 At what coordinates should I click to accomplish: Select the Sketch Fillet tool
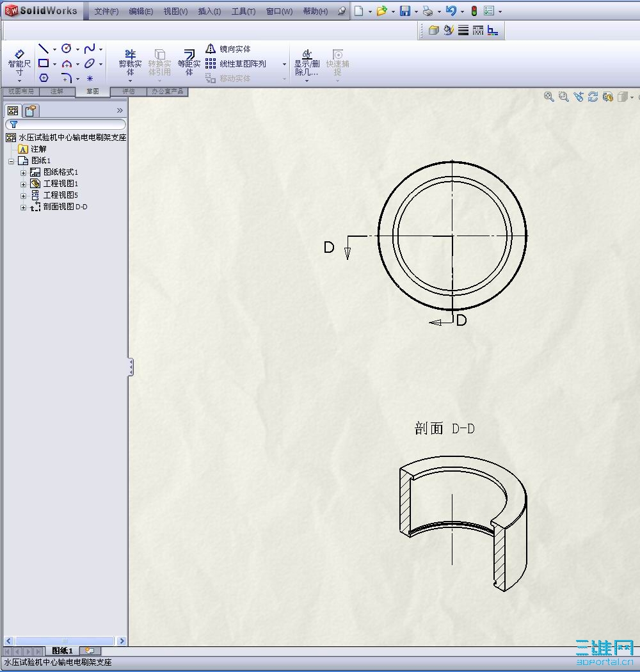click(x=67, y=78)
